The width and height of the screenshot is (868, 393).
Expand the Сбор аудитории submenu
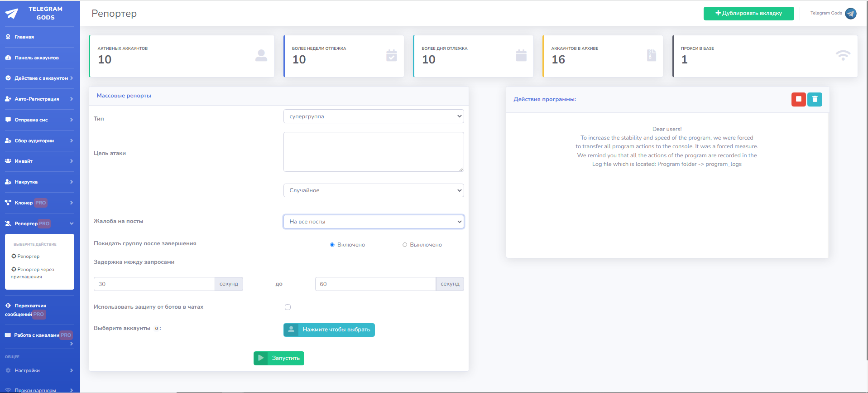pyautogui.click(x=72, y=141)
